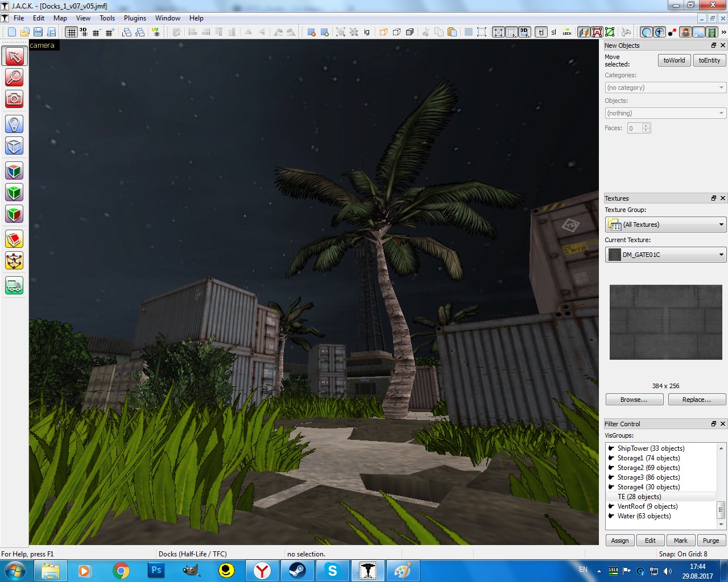This screenshot has width=728, height=582.
Task: Toggle the animation filmstrip icon
Action: (x=712, y=32)
